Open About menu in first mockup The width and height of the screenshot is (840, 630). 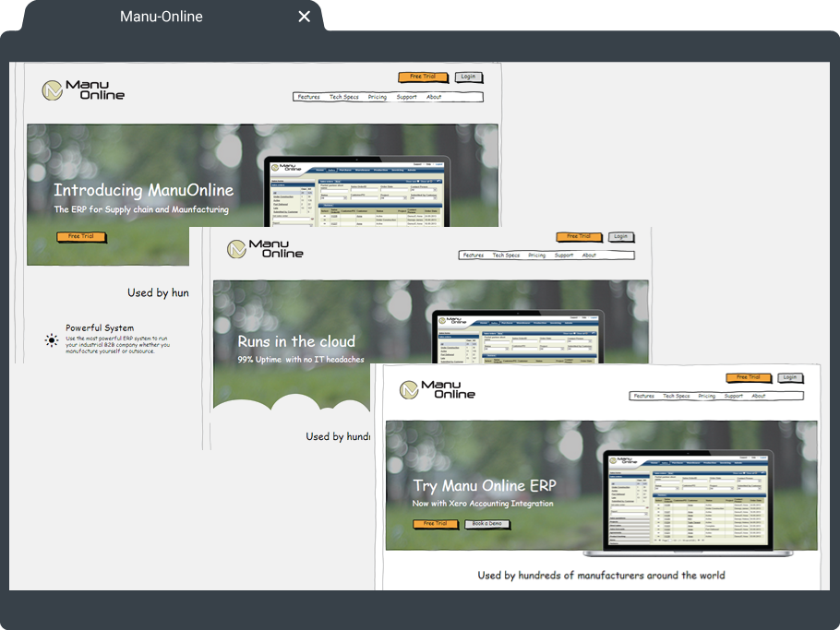[434, 97]
